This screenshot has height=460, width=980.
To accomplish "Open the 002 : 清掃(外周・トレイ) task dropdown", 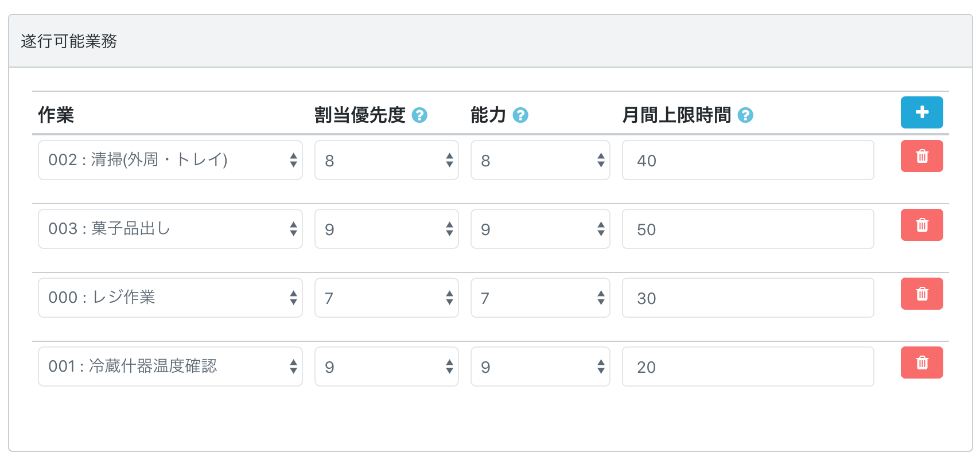I will click(170, 160).
